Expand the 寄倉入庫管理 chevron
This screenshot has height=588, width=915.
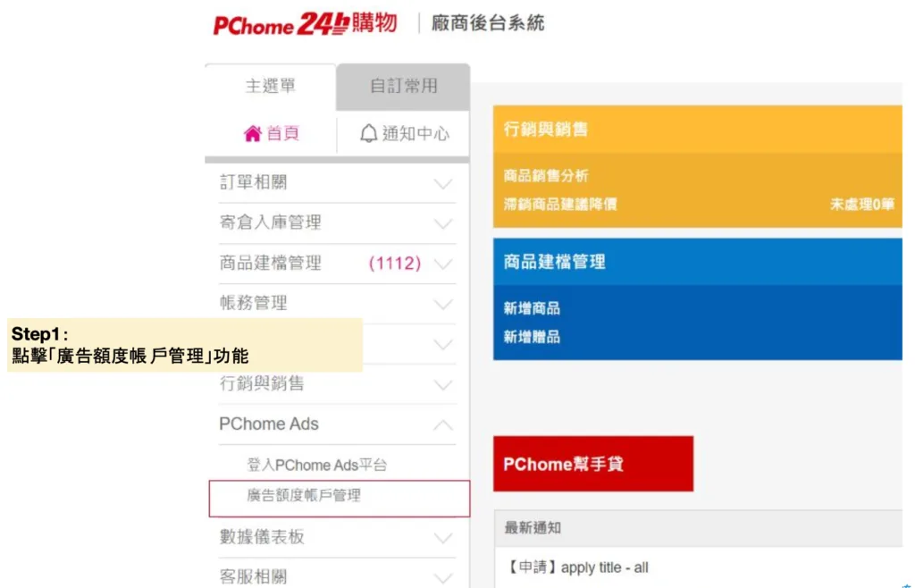[442, 224]
